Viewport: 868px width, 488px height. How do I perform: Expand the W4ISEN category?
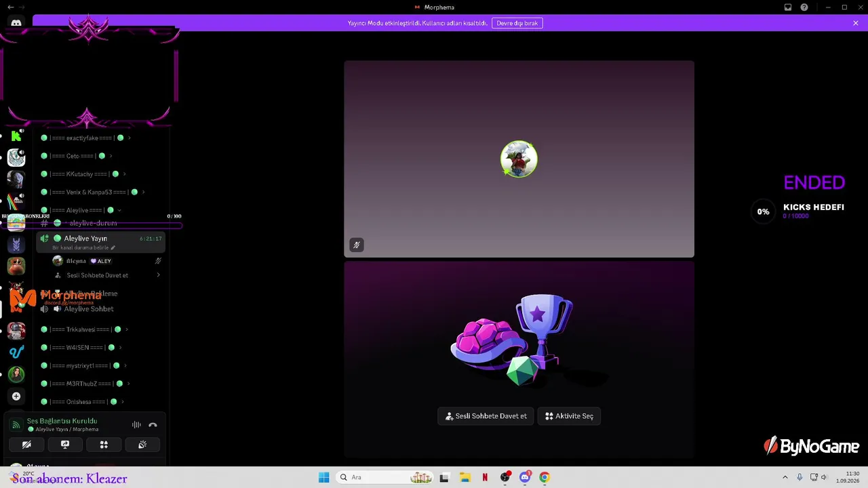[x=81, y=348]
